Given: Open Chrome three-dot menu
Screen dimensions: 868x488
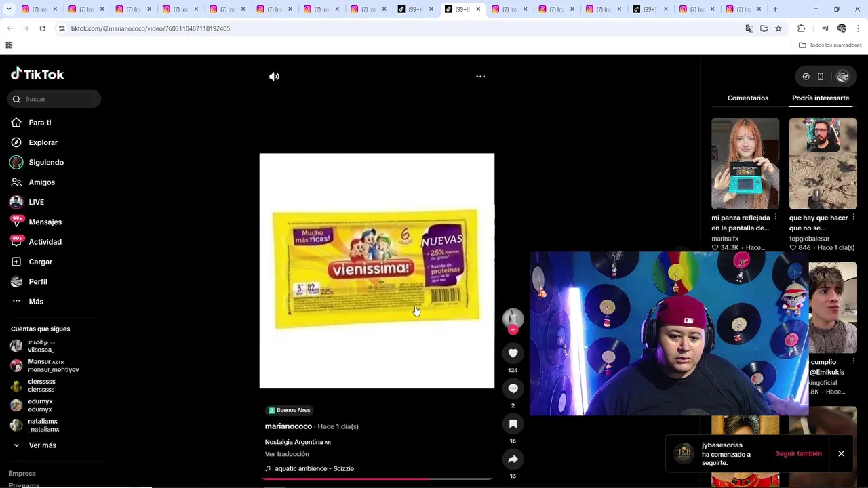Looking at the screenshot, I should [x=858, y=28].
